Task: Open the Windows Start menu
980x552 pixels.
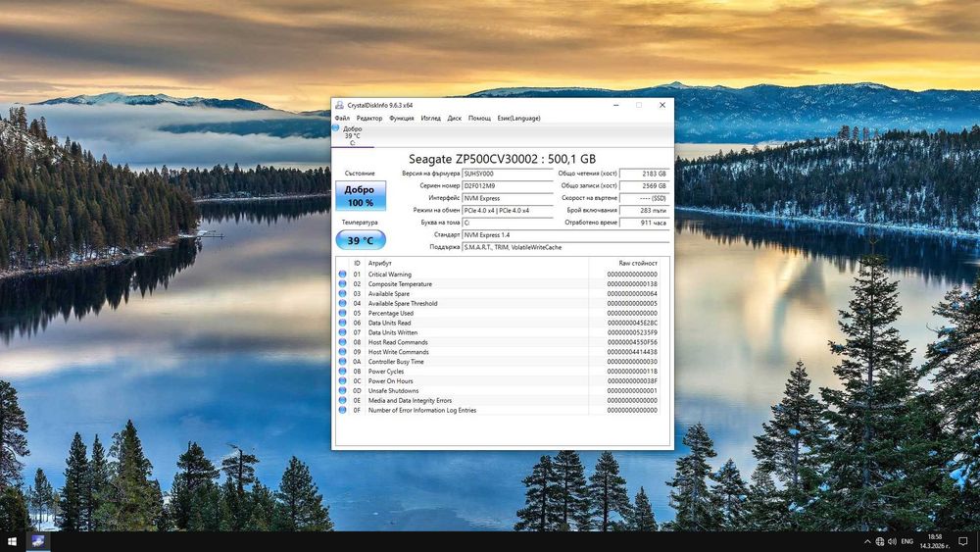Action: coord(12,541)
